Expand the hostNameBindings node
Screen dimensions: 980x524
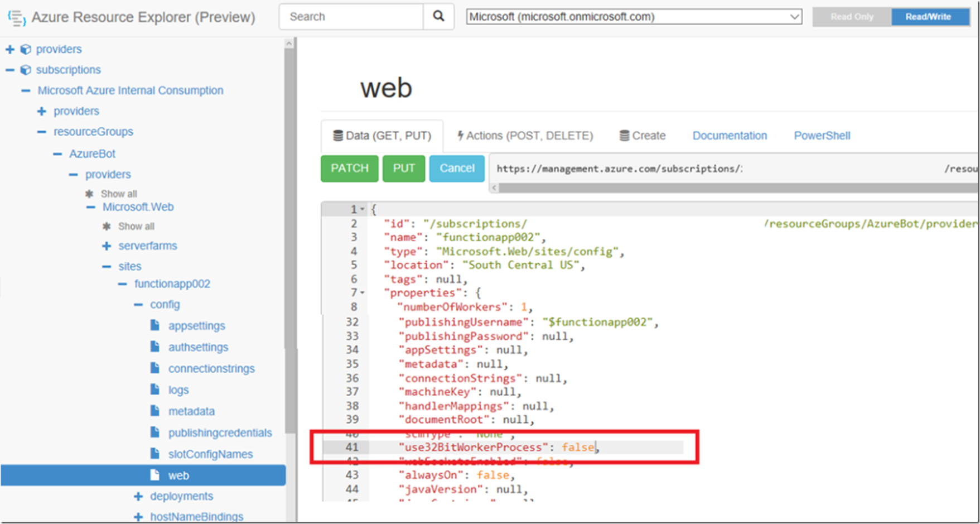click(138, 517)
